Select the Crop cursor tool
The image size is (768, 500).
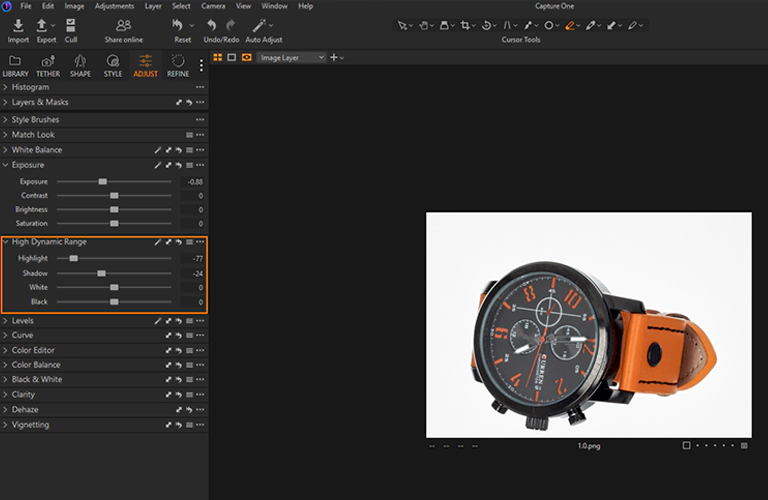tap(464, 25)
